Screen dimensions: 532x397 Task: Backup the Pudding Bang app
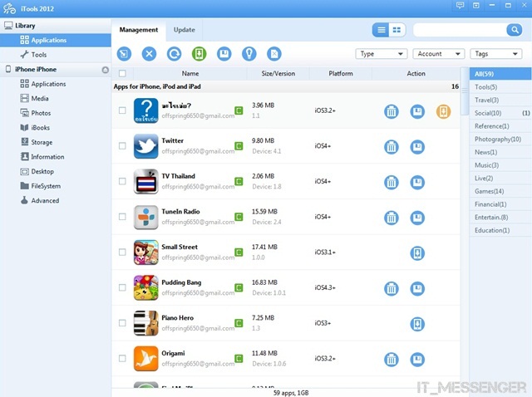pos(417,288)
